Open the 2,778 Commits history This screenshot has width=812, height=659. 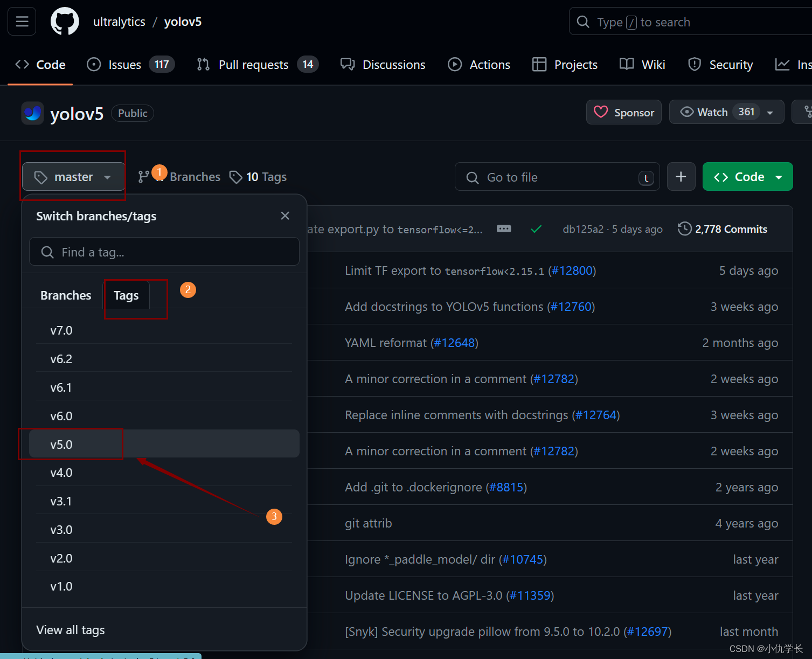click(723, 229)
